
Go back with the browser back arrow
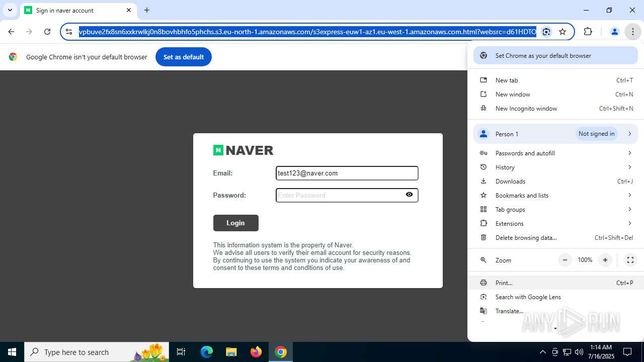click(11, 32)
